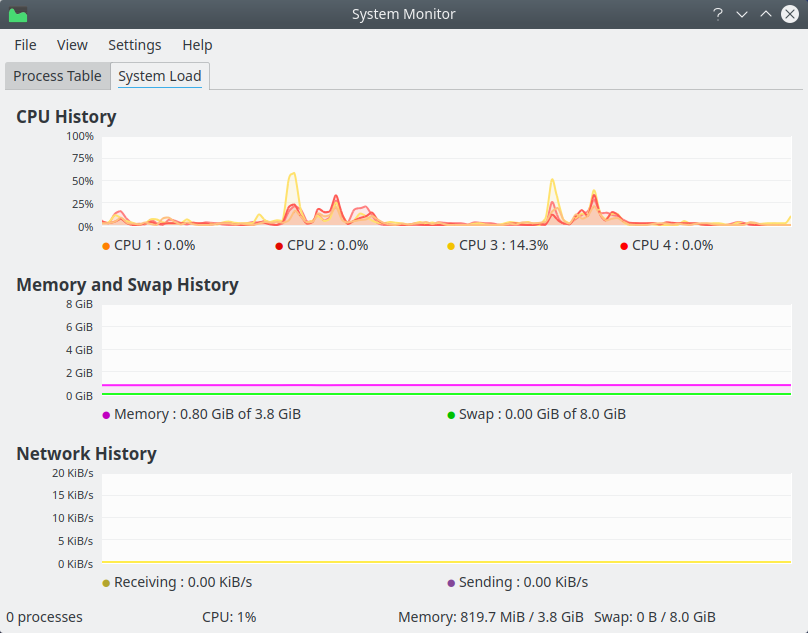The image size is (808, 633).
Task: Open the View menu
Action: pyautogui.click(x=72, y=45)
